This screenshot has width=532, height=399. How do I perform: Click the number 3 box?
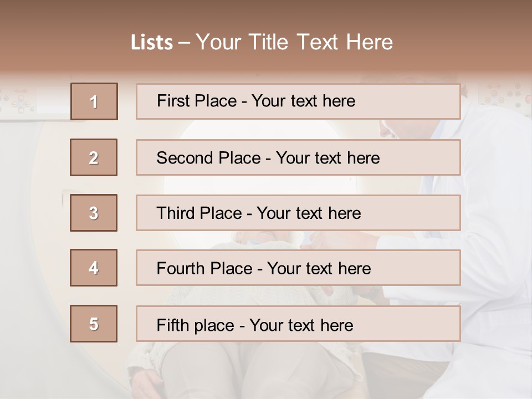(94, 213)
